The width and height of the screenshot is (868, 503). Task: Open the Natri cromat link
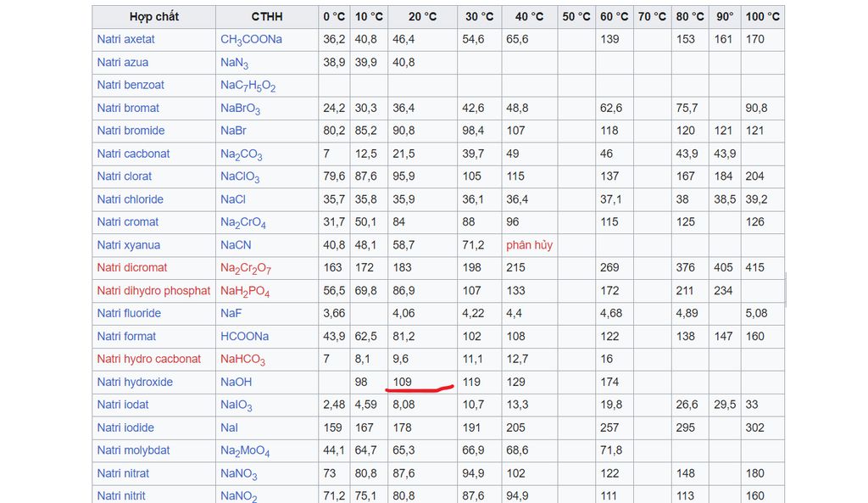coord(127,222)
